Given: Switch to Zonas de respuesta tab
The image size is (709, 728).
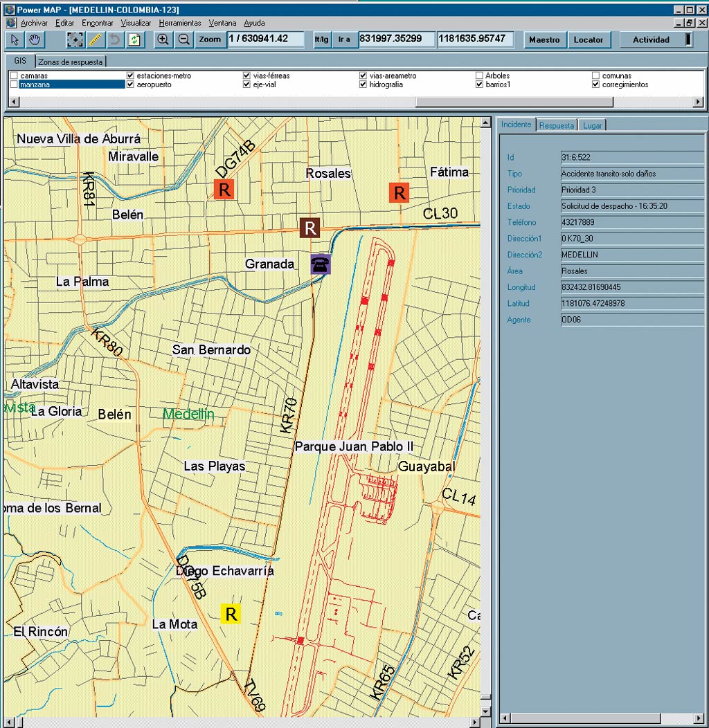Looking at the screenshot, I should [x=70, y=62].
